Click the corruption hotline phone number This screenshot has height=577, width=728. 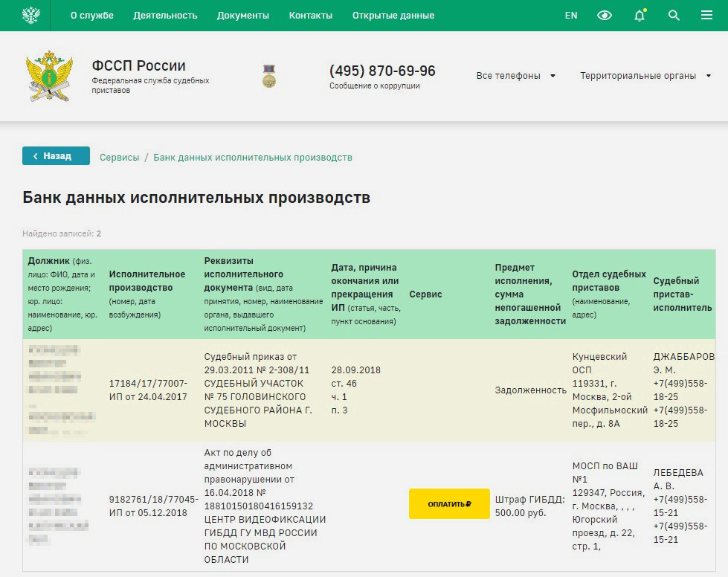tap(382, 71)
